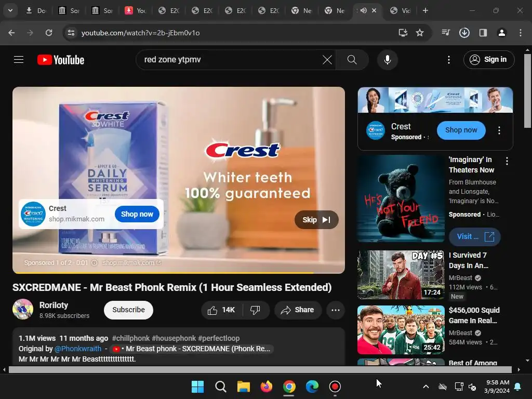Open the Windows Start menu
Viewport: 532px width, 399px height.
(x=197, y=387)
